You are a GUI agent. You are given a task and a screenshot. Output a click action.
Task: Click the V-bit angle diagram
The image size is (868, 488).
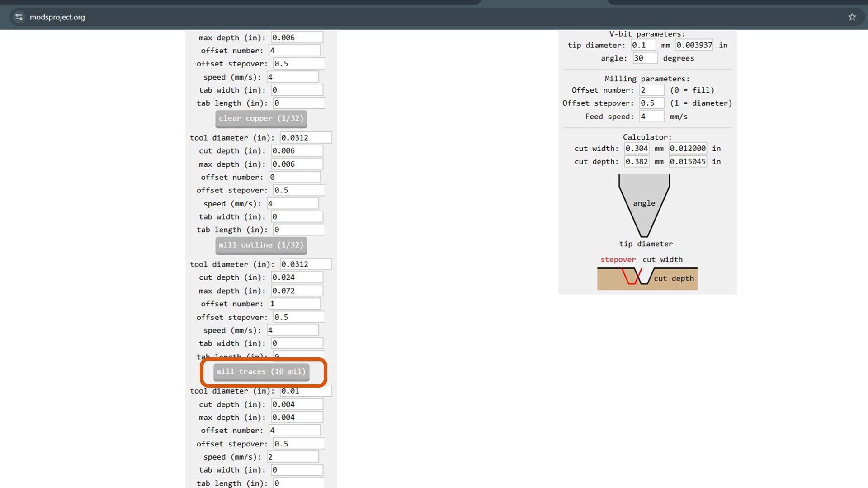pos(644,206)
